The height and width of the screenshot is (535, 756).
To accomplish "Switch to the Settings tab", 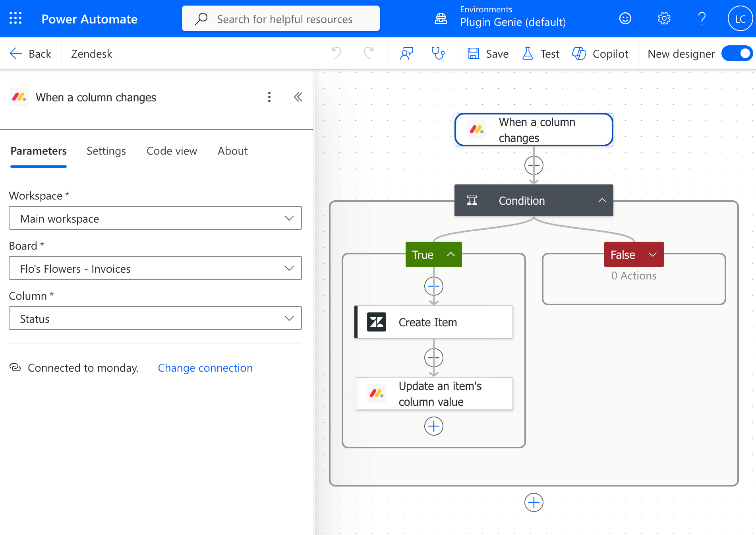I will click(106, 151).
